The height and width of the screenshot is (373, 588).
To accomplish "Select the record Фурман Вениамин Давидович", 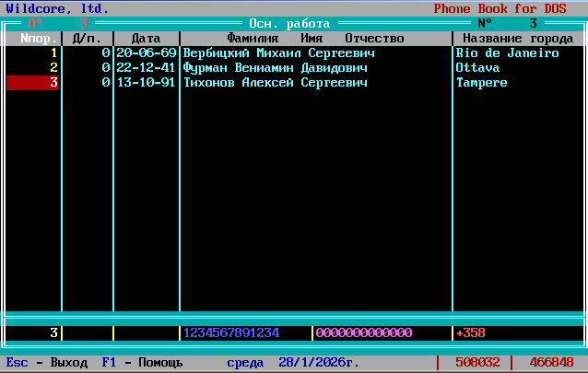I will pyautogui.click(x=276, y=68).
